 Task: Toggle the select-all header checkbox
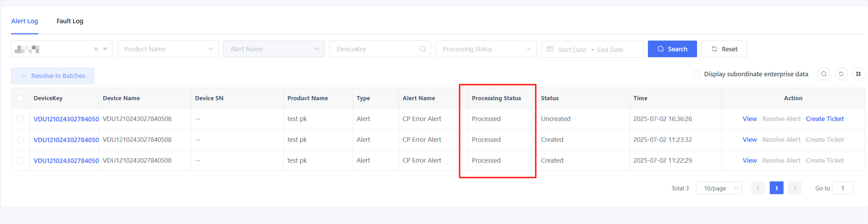click(21, 98)
